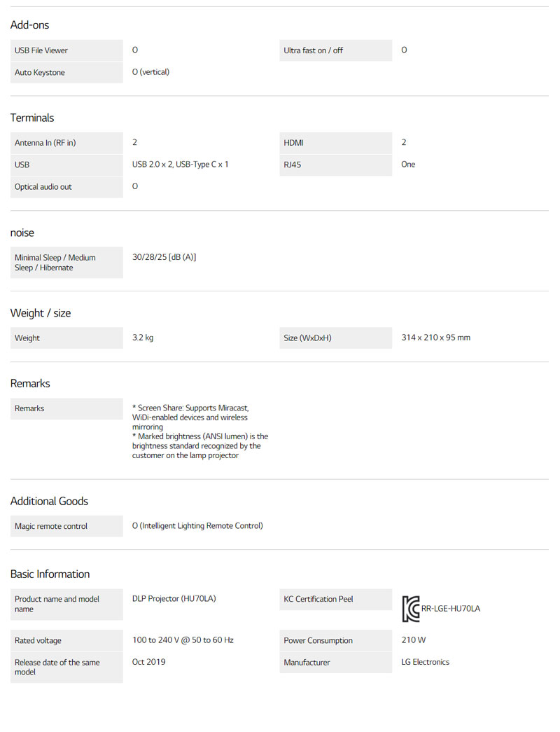Click the Magic remote control label
Screen dimensions: 560x732
click(51, 526)
